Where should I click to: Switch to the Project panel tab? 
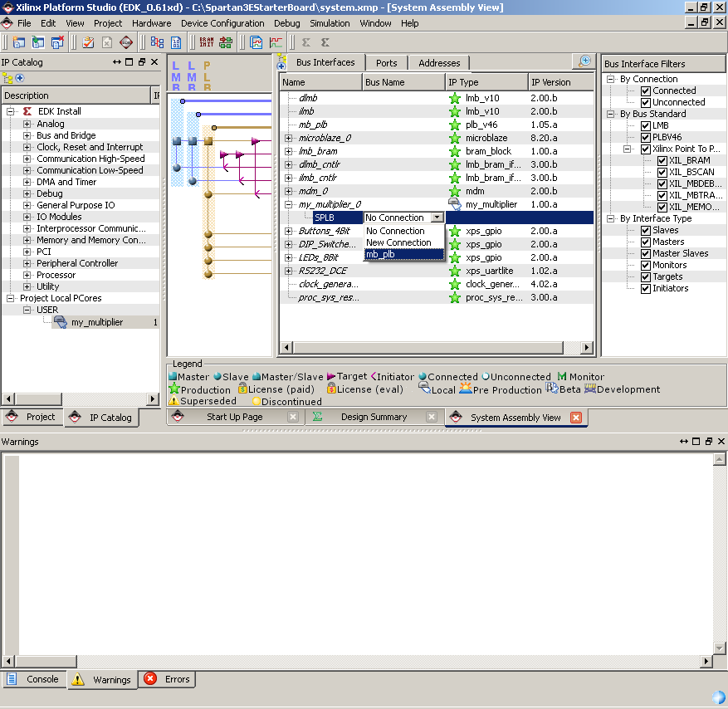click(32, 417)
